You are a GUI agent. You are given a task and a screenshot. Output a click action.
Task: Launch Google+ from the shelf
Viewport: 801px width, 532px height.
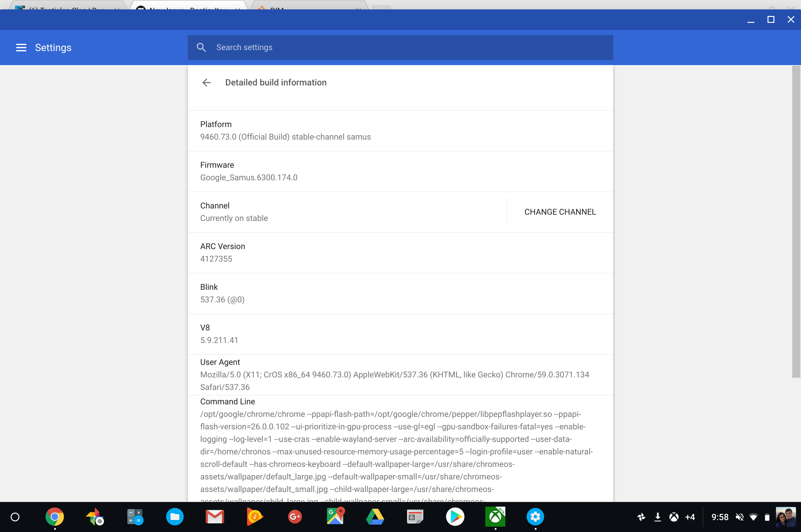tap(294, 517)
